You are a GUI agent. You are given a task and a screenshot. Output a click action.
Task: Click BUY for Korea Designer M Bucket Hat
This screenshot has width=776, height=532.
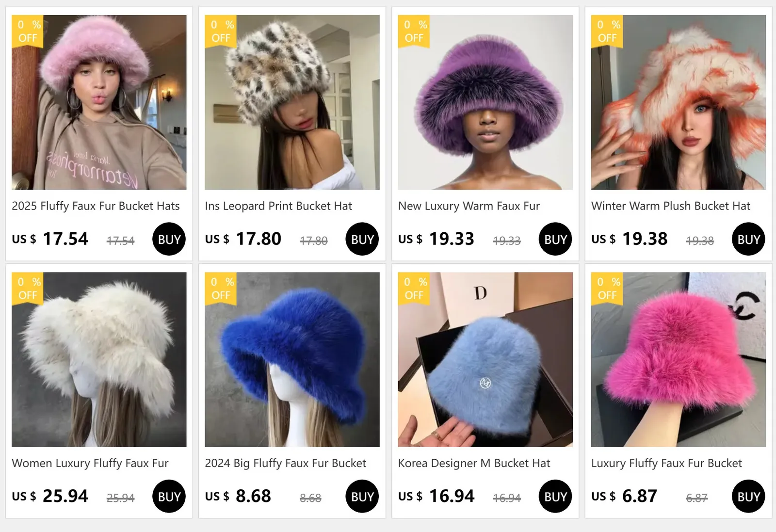tap(555, 496)
